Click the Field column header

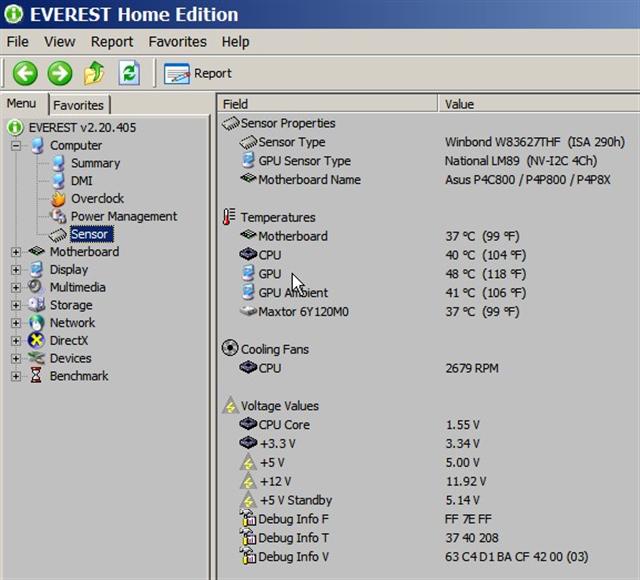[327, 104]
